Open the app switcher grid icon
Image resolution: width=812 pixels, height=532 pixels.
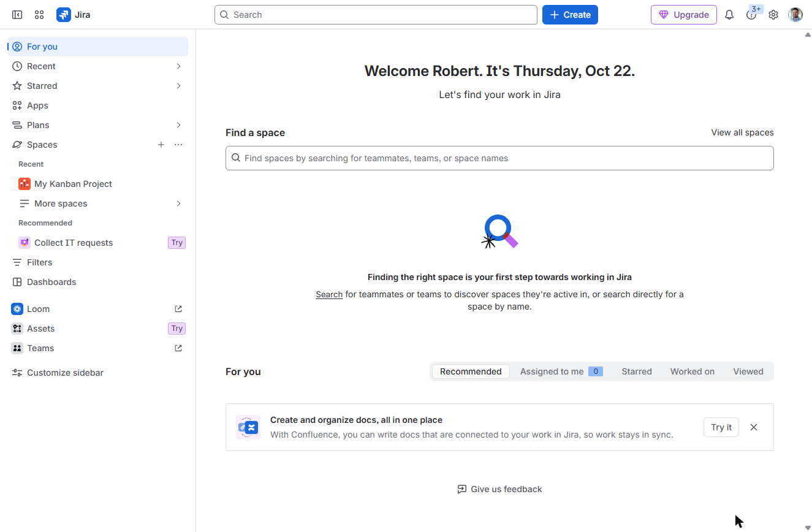click(39, 15)
